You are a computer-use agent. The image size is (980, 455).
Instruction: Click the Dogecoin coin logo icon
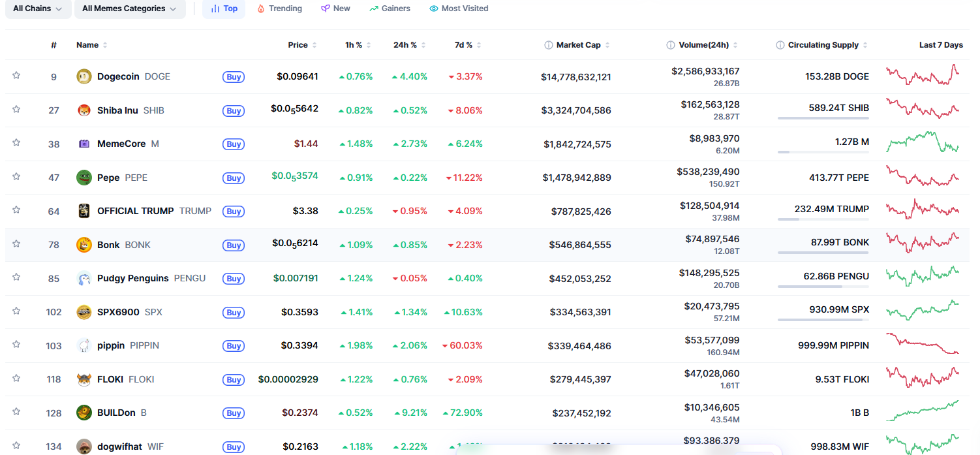84,76
